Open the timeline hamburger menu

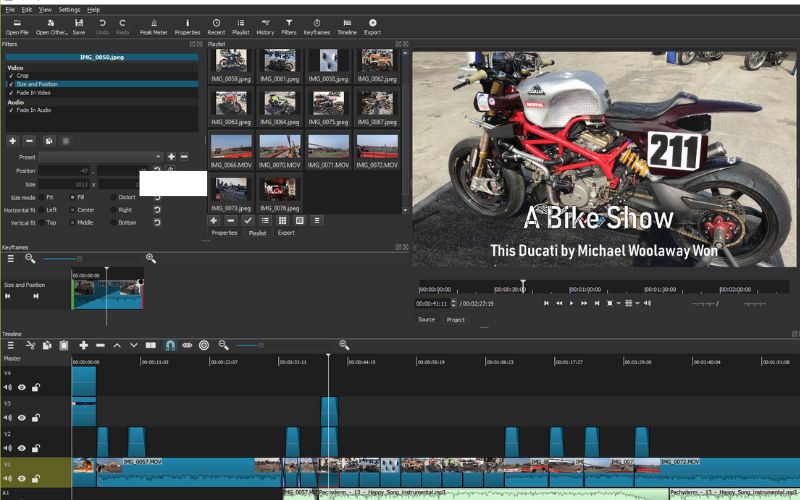(x=10, y=345)
